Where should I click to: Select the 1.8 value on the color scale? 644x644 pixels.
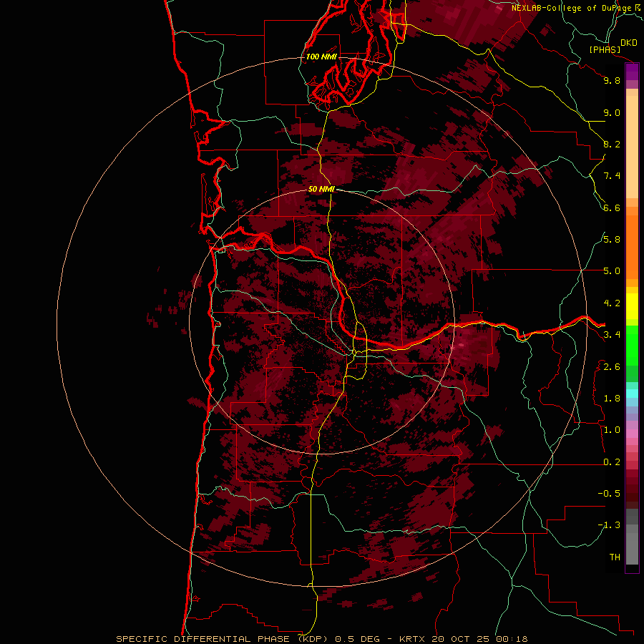tap(612, 399)
